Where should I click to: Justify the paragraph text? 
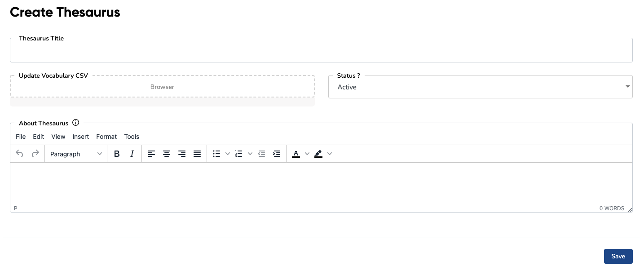point(197,154)
